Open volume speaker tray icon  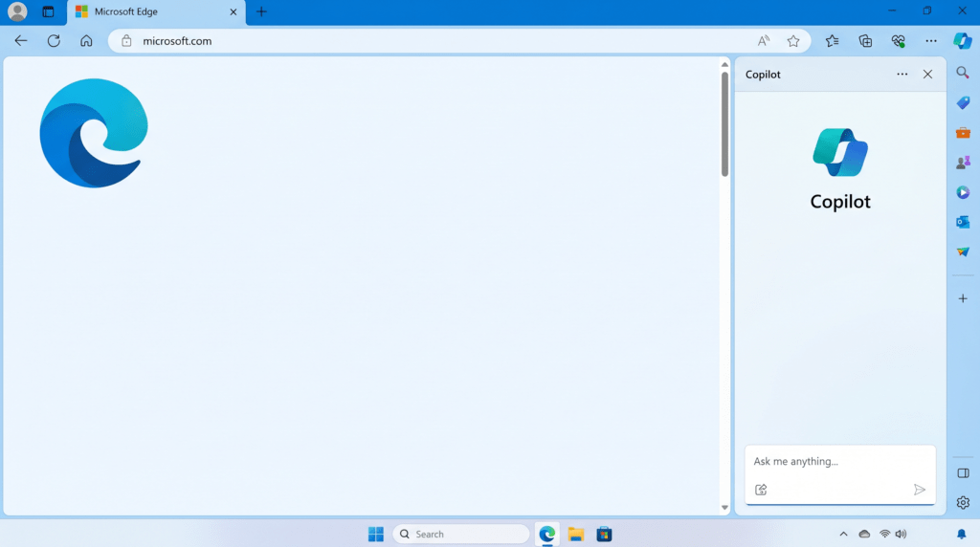[x=901, y=535]
